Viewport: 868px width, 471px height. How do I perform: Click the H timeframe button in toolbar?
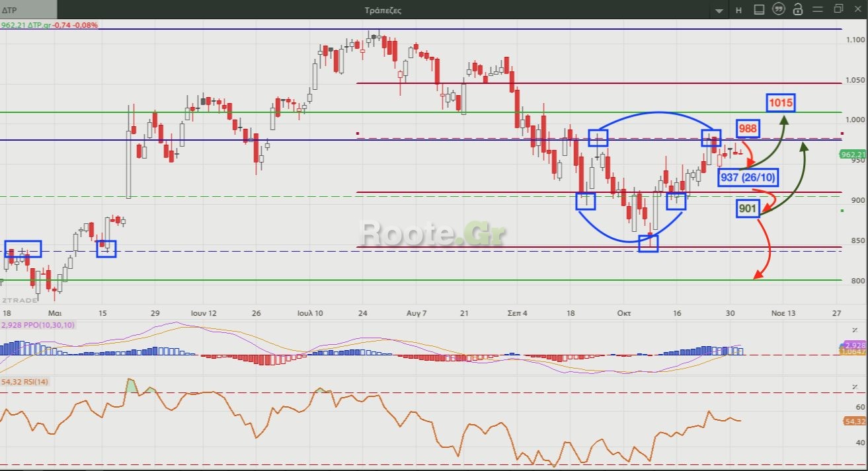738,10
